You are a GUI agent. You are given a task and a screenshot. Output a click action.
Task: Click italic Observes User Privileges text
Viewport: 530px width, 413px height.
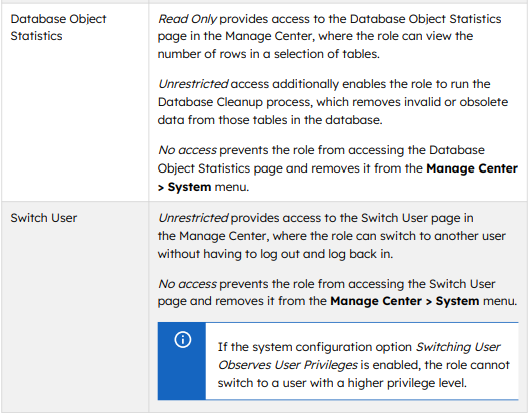tap(288, 365)
